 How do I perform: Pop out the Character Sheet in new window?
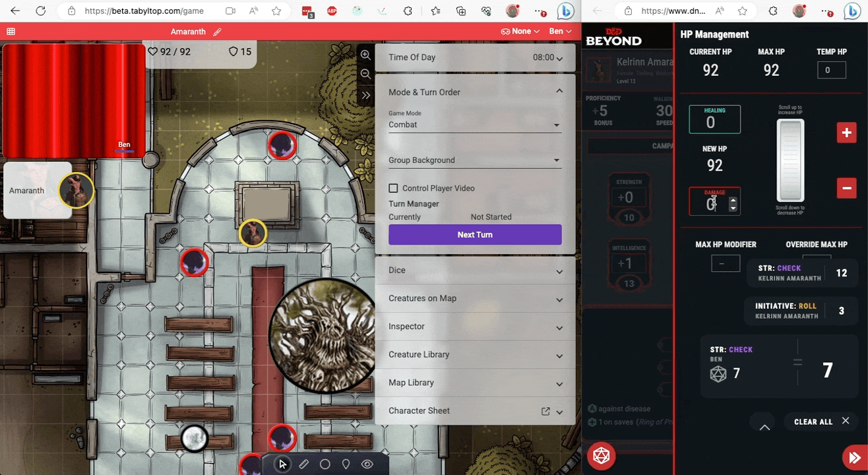coord(545,411)
